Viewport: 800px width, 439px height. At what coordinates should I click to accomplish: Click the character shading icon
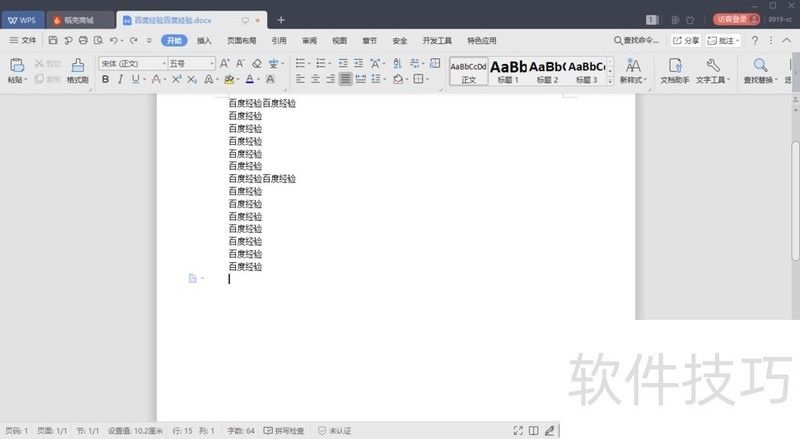(270, 79)
